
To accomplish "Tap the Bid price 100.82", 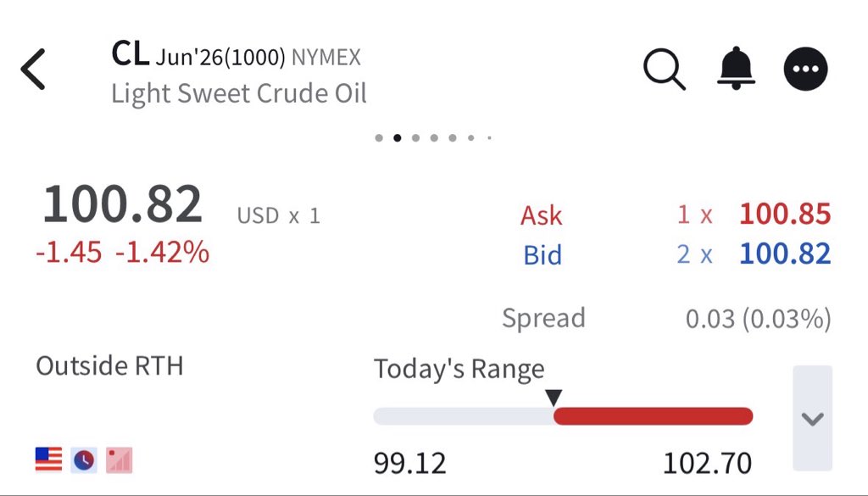I will click(785, 254).
